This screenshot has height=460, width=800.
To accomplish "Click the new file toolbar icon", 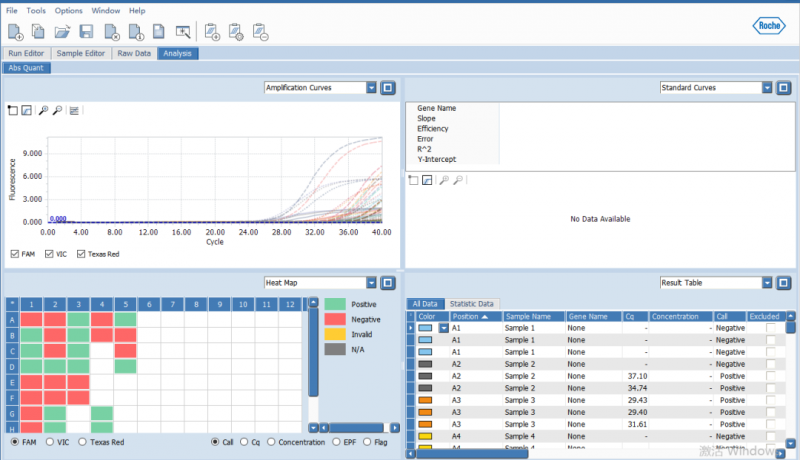I will [15, 32].
